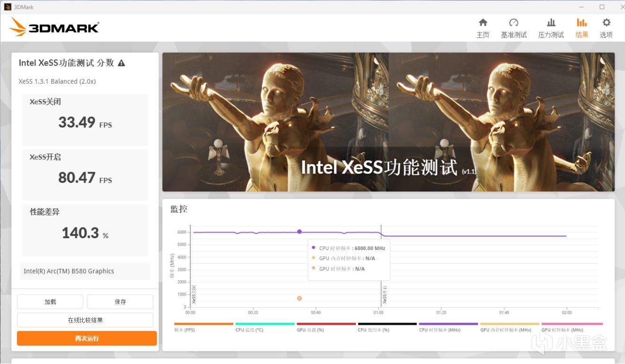Click the XeSS 1.3.1 Balanced (2.0x) text
Viewport: 625px width, 364px height.
point(57,81)
